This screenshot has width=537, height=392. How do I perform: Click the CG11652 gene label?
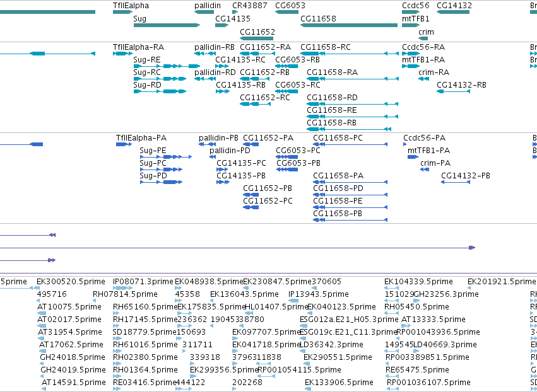click(x=257, y=32)
